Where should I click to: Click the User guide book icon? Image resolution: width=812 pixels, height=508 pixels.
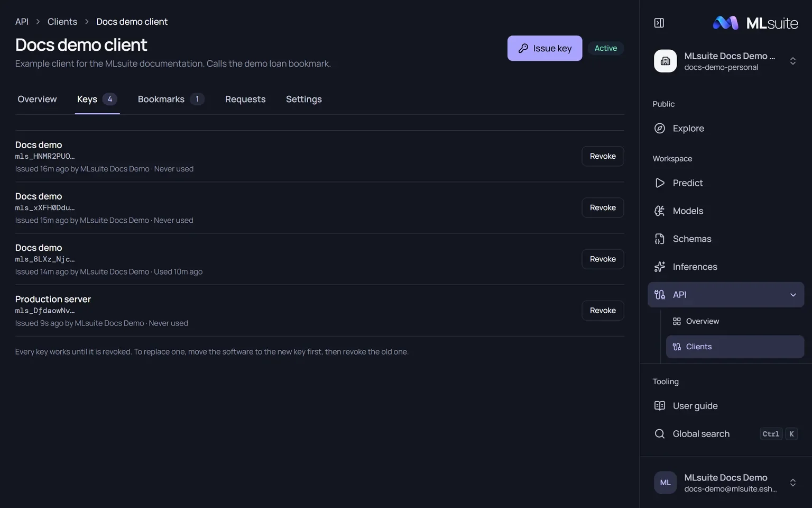[660, 406]
